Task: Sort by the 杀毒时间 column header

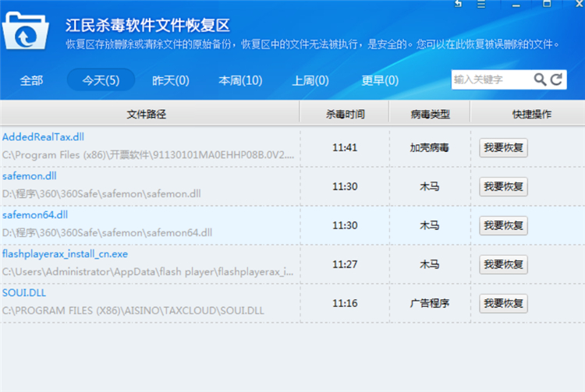Action: pos(344,114)
